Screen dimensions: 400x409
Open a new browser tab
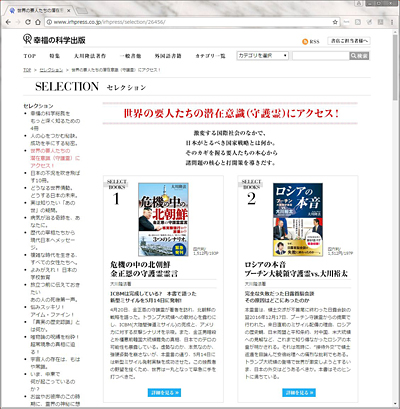[x=82, y=11]
